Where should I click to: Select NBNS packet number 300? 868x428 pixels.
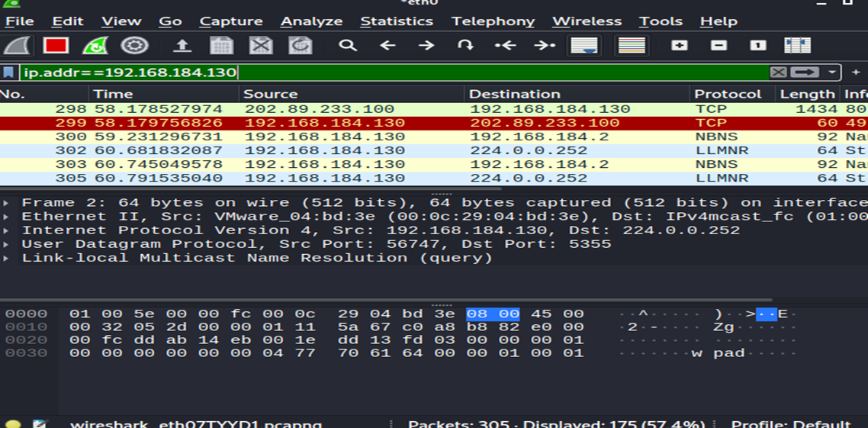pos(434,137)
